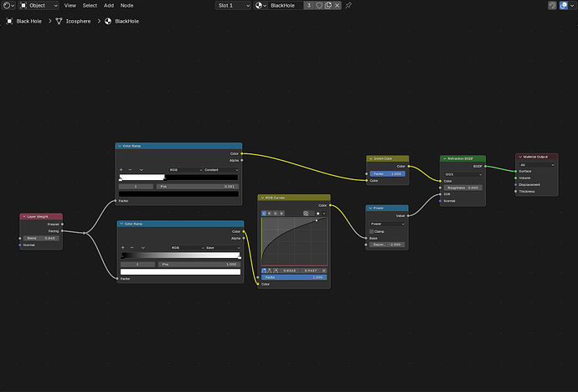Screen dimensions: 578x392
Task: Open the overlay options dropdown arrow
Action: point(572,6)
